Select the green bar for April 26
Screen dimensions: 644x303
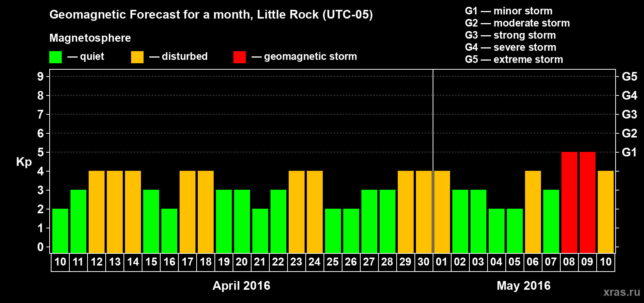coord(351,231)
